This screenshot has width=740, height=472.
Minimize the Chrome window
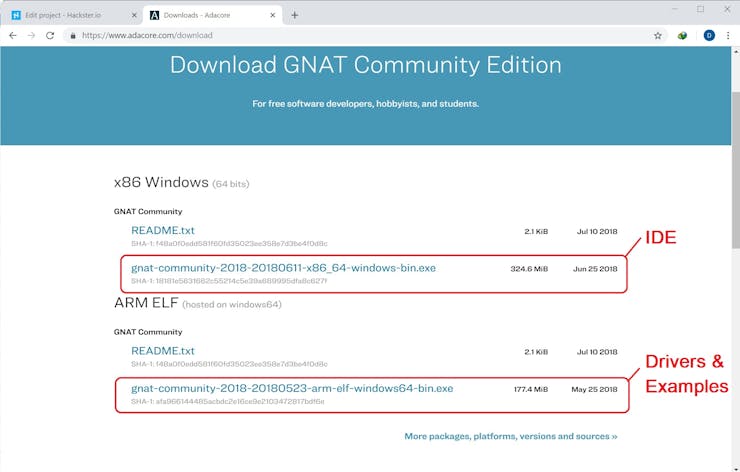click(675, 9)
